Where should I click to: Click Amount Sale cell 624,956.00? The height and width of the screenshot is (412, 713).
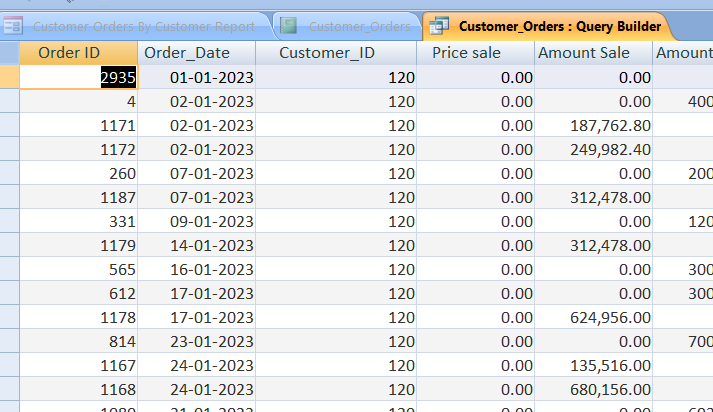point(593,318)
